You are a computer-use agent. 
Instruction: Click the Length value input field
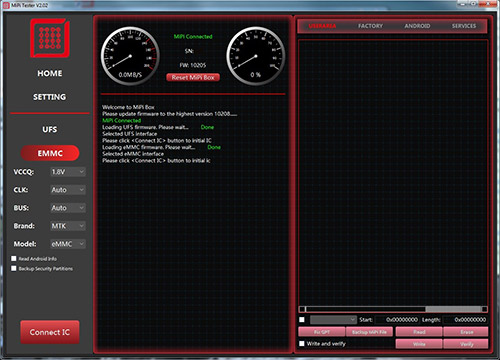pyautogui.click(x=465, y=320)
